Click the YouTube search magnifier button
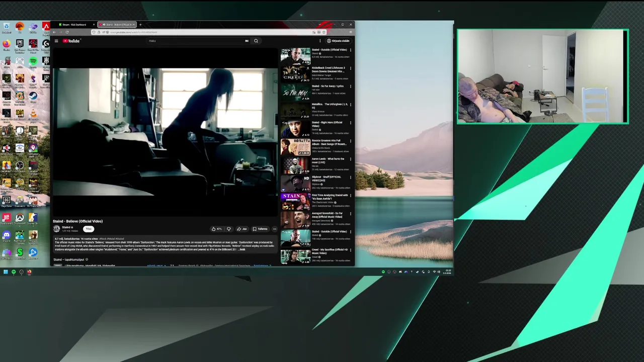This screenshot has height=362, width=644. point(256,41)
